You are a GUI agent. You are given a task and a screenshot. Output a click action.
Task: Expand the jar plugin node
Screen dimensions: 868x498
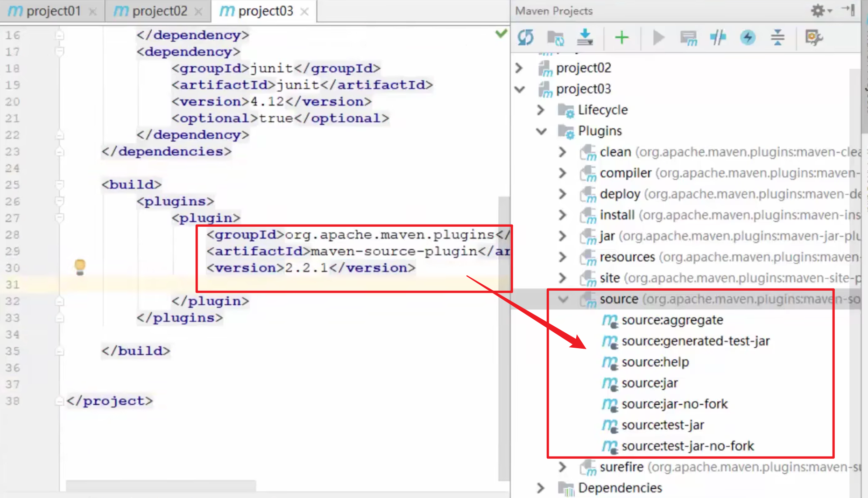tap(563, 236)
